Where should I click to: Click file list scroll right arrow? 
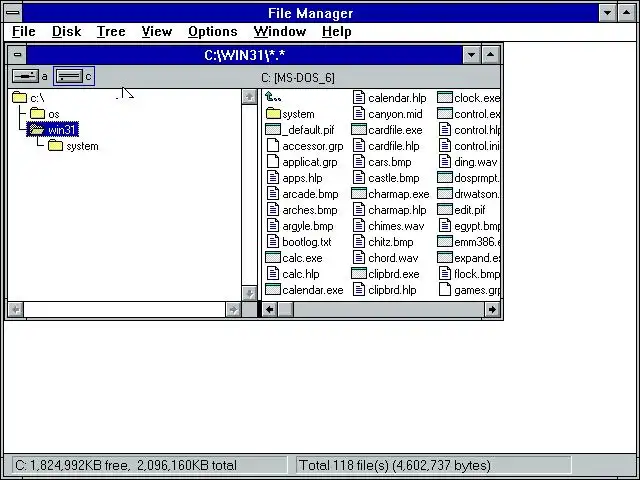[x=492, y=310]
